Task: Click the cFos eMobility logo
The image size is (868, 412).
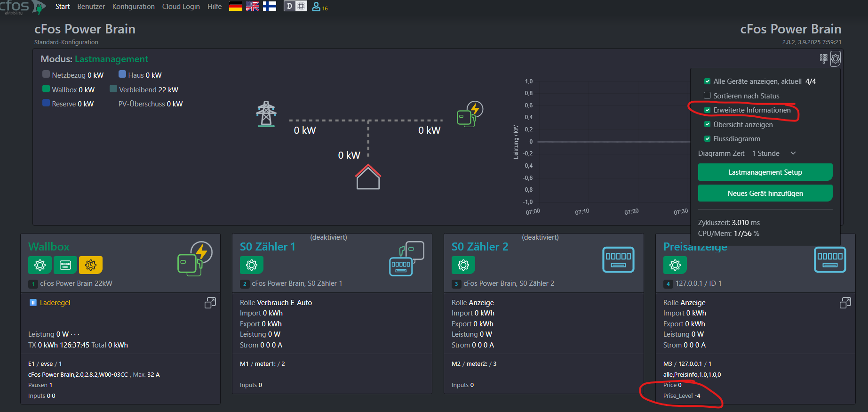Action: (x=22, y=7)
